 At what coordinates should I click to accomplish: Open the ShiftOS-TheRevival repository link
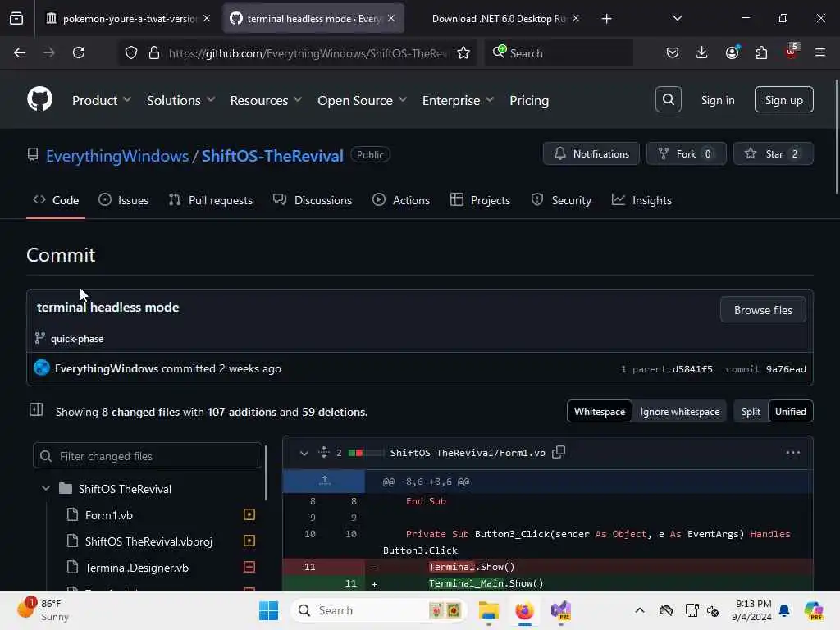(x=272, y=156)
